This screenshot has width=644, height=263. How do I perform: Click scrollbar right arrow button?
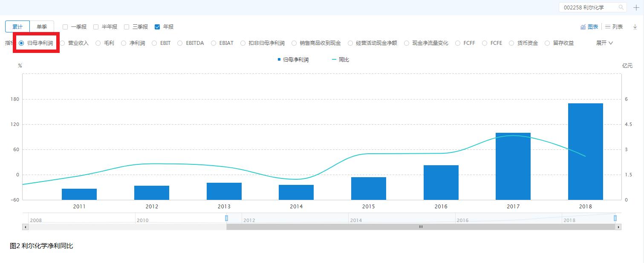tap(618, 227)
